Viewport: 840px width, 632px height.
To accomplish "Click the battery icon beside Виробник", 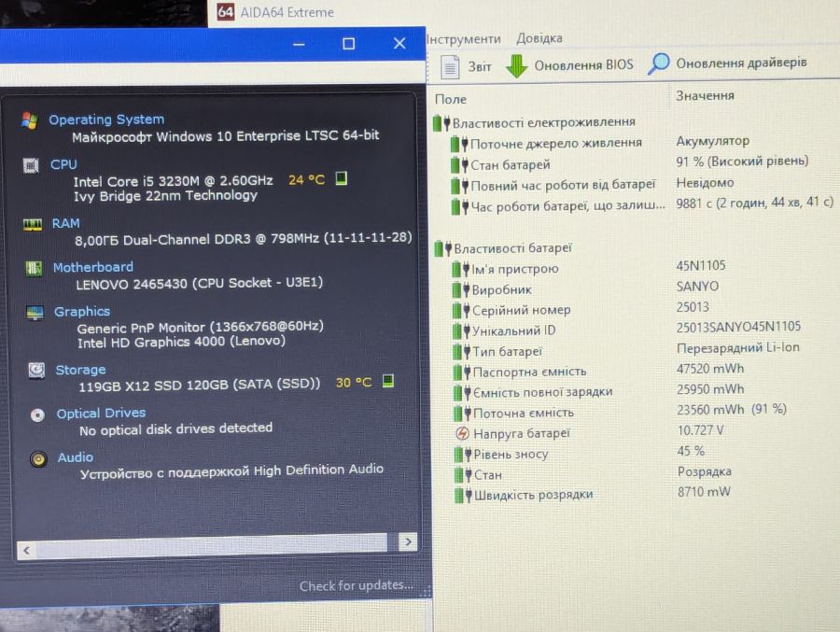I will coord(460,290).
